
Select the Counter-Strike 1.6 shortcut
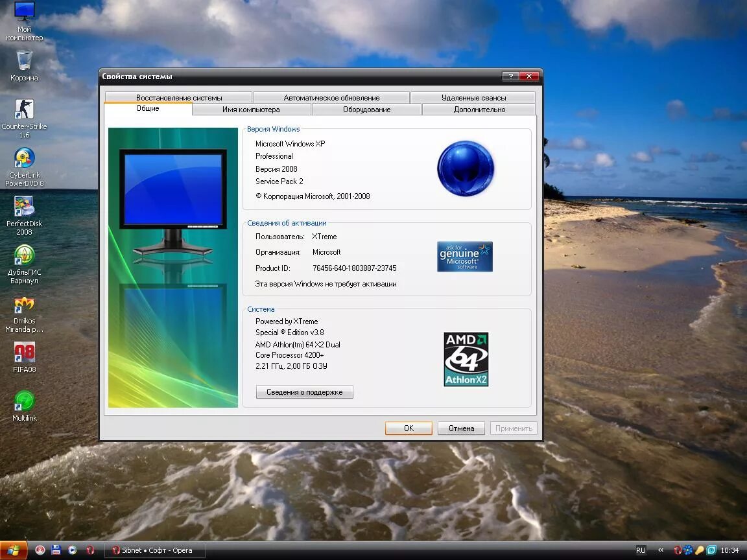coord(24,119)
